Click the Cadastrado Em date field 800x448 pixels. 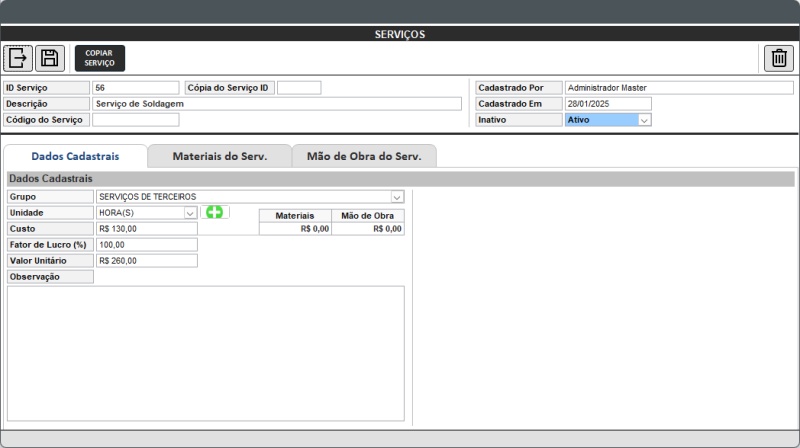click(607, 104)
